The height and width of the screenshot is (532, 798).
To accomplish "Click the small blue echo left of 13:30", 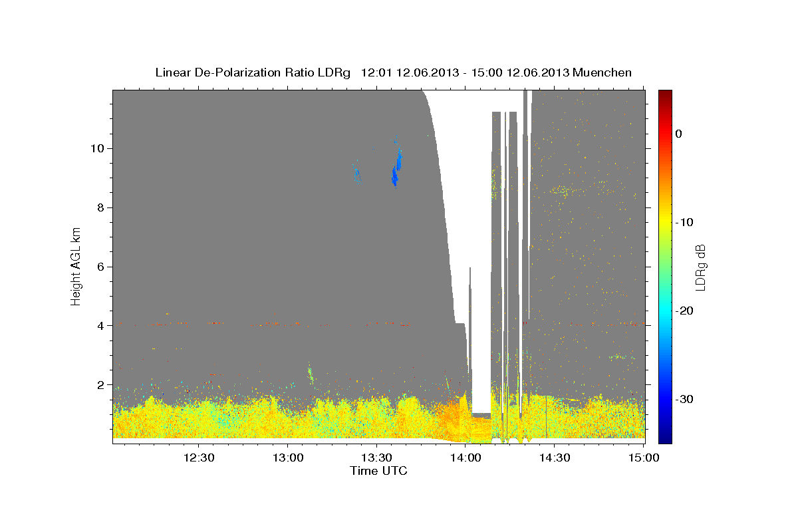I will 357,175.
